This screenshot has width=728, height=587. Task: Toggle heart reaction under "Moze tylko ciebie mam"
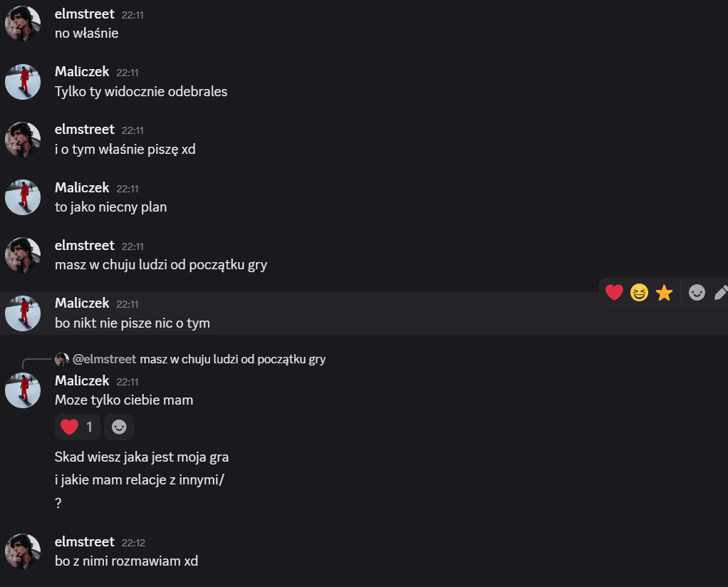pos(78,427)
